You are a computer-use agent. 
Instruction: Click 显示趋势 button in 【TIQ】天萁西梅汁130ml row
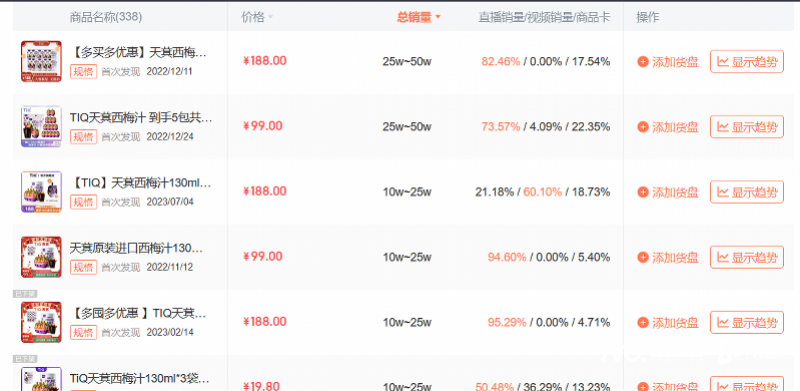747,192
